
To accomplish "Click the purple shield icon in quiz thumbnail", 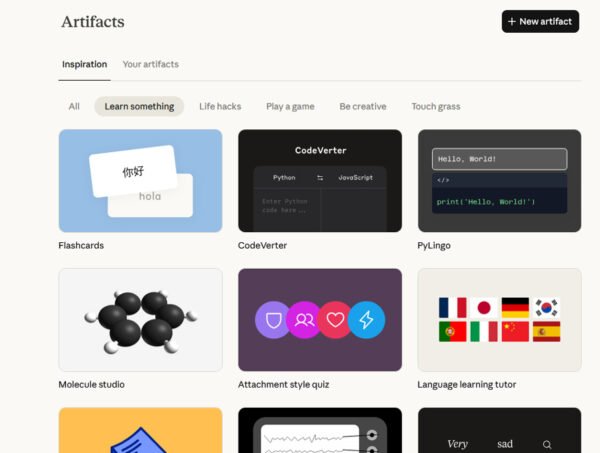I will (272, 320).
